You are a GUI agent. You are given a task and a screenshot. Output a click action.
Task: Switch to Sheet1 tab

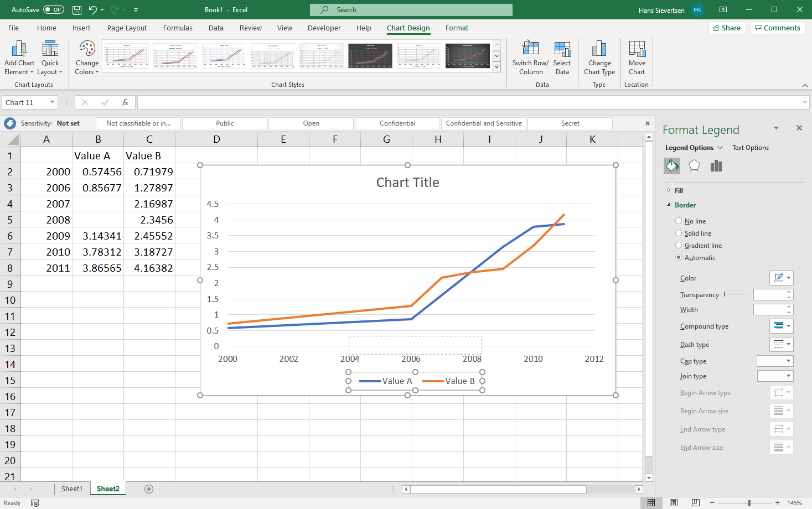[72, 489]
